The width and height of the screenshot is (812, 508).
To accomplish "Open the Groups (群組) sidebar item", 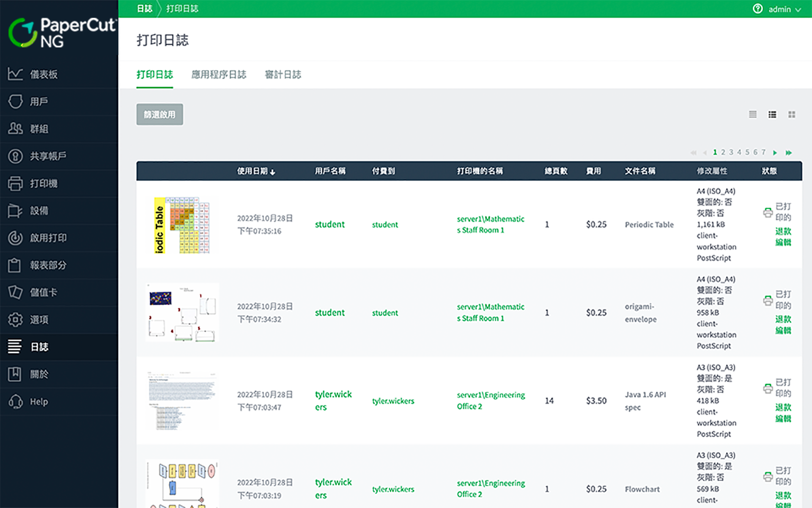I will (x=39, y=129).
